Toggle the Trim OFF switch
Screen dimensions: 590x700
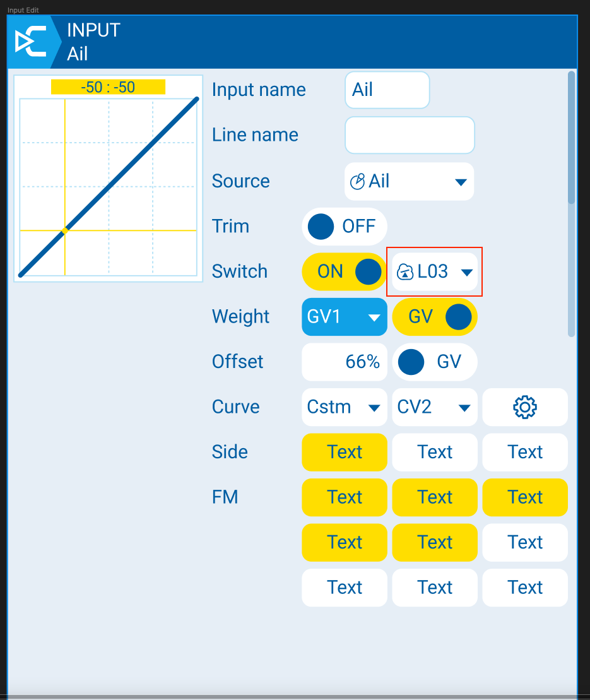344,227
